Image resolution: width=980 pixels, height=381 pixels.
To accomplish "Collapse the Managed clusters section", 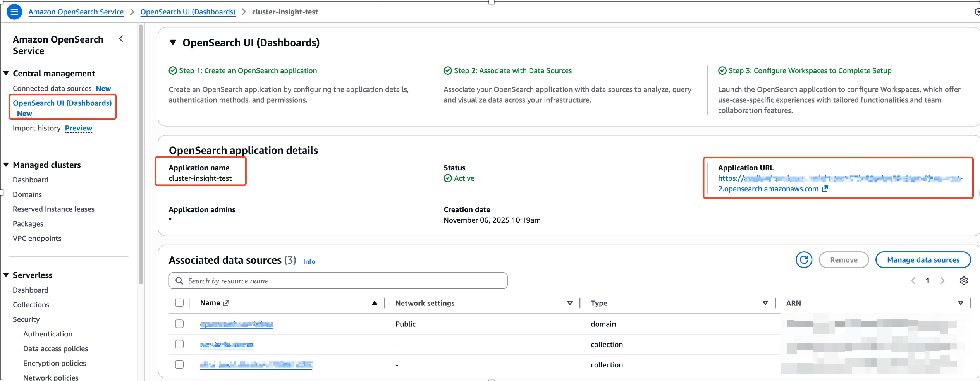I will pyautogui.click(x=6, y=165).
